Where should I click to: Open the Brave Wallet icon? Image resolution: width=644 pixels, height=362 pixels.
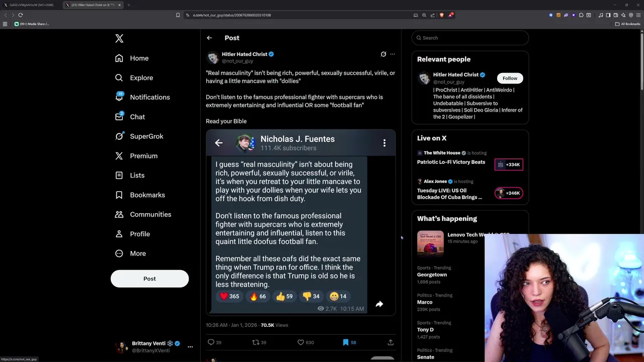(616, 15)
